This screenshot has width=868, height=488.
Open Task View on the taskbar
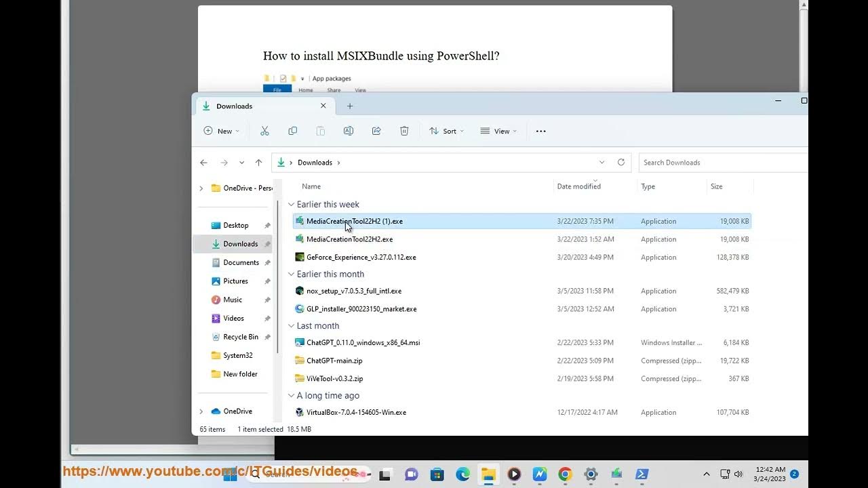coord(385,474)
